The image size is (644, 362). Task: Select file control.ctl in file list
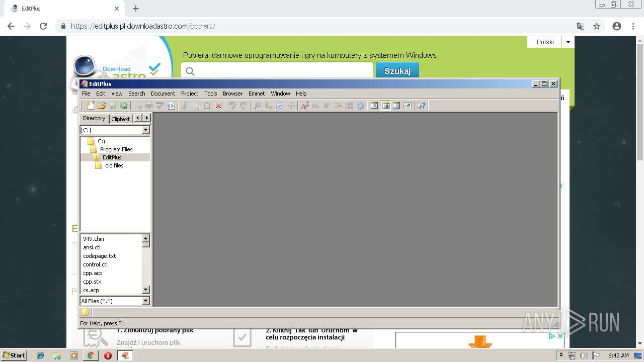click(96, 264)
